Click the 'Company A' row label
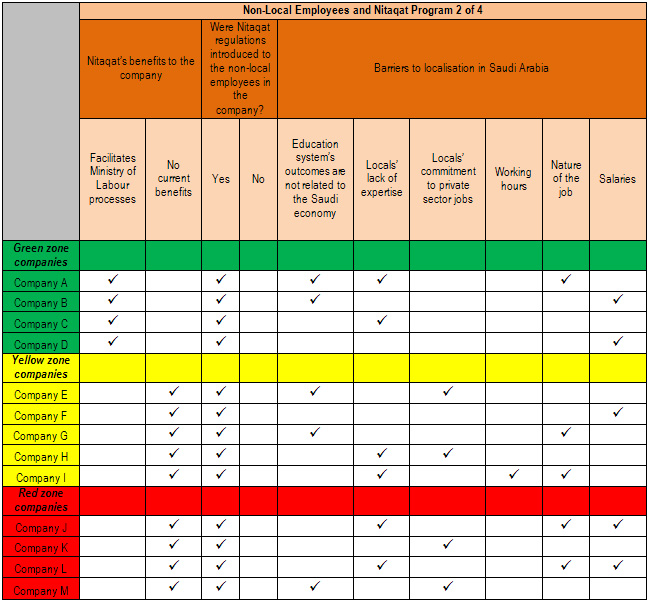The width and height of the screenshot is (650, 603). click(41, 283)
